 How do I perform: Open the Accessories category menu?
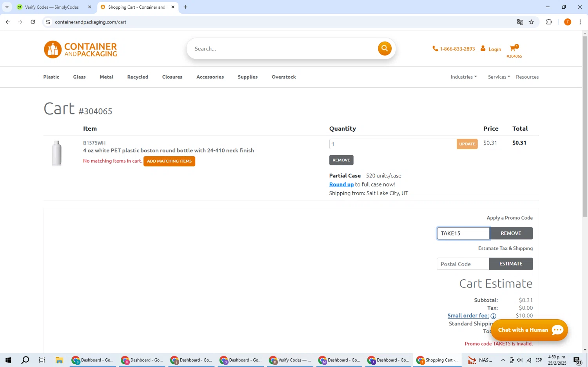click(210, 77)
